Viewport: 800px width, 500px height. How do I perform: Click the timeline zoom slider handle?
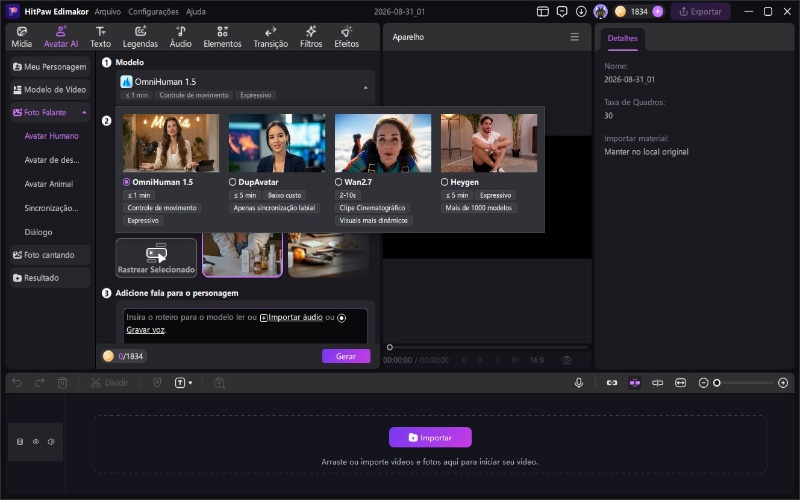coord(717,383)
